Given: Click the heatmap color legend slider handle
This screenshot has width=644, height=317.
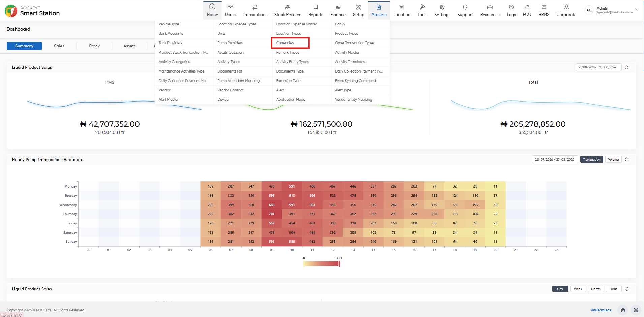Looking at the screenshot, I should coord(339,264).
